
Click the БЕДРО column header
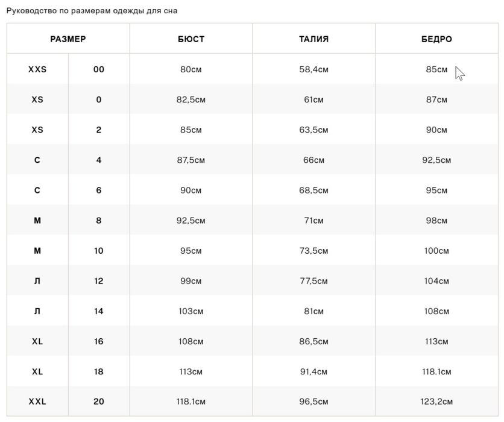[436, 39]
